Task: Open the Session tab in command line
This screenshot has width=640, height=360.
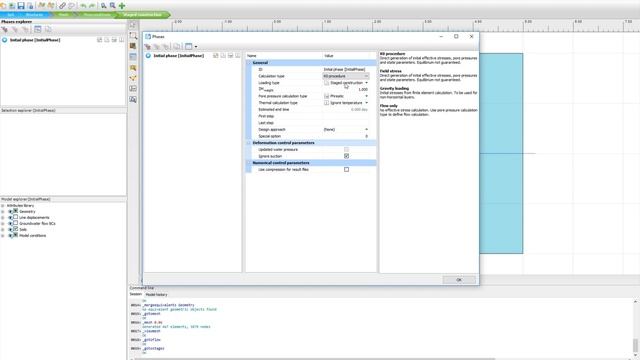Action: pos(136,294)
